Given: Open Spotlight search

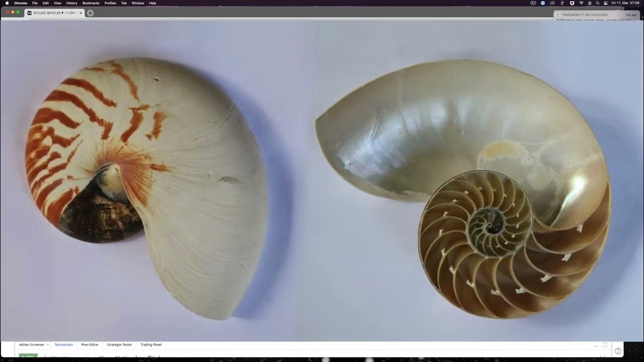Looking at the screenshot, I should (x=598, y=3).
